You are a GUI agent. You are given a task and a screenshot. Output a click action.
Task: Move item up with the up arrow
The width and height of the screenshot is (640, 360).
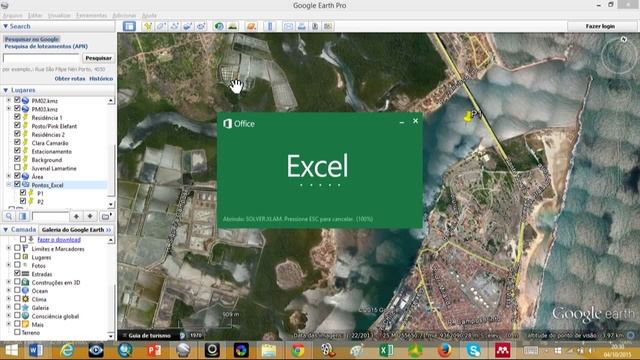(76, 216)
